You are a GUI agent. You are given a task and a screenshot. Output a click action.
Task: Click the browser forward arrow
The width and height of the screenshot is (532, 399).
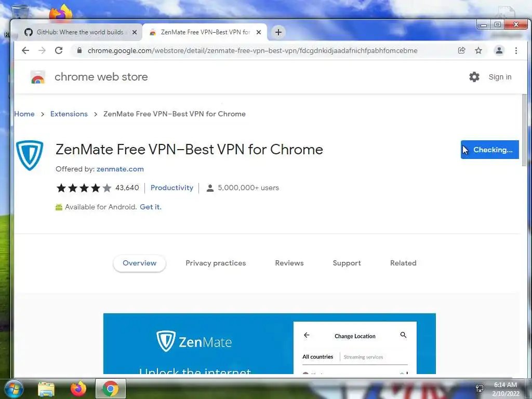[x=42, y=50]
